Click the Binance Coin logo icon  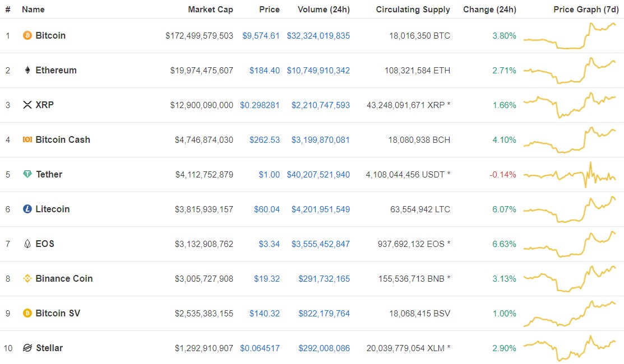(27, 278)
